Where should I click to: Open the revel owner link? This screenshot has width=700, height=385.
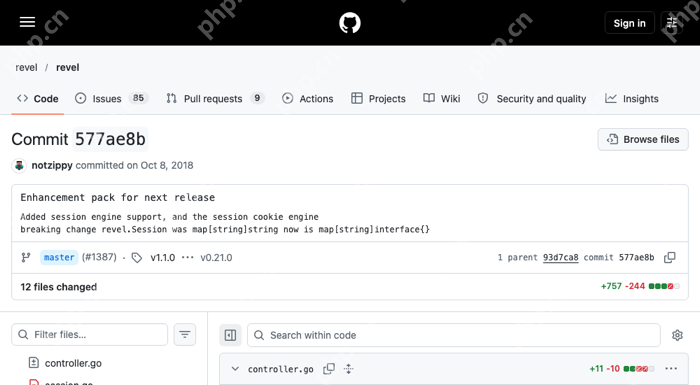[26, 67]
